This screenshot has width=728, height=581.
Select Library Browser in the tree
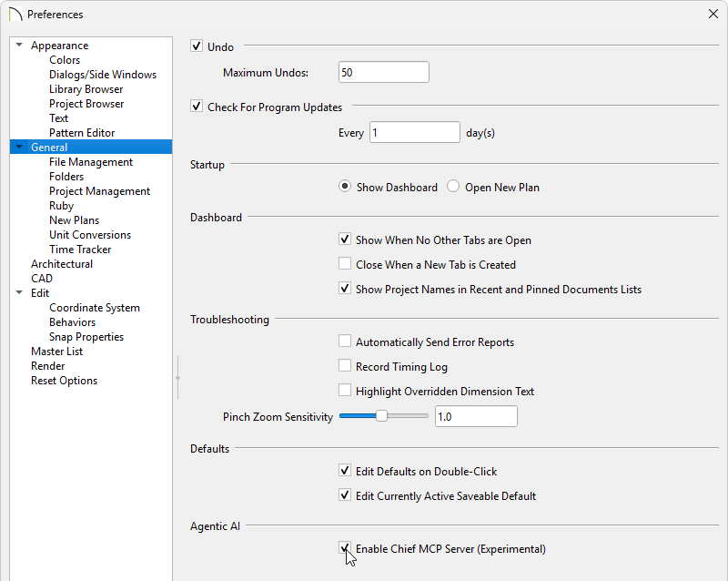click(86, 88)
